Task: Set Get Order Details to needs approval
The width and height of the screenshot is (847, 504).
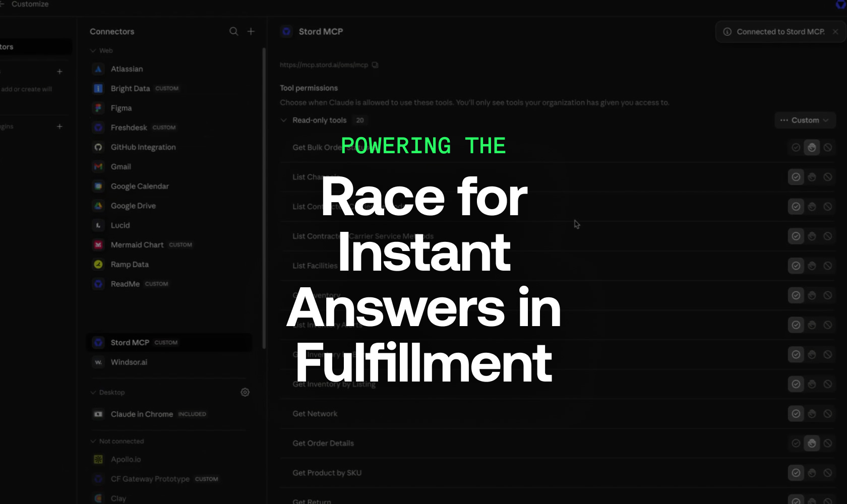Action: click(812, 444)
